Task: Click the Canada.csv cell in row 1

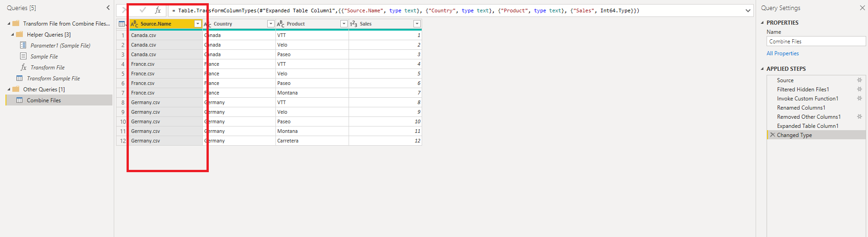Action: tap(166, 35)
